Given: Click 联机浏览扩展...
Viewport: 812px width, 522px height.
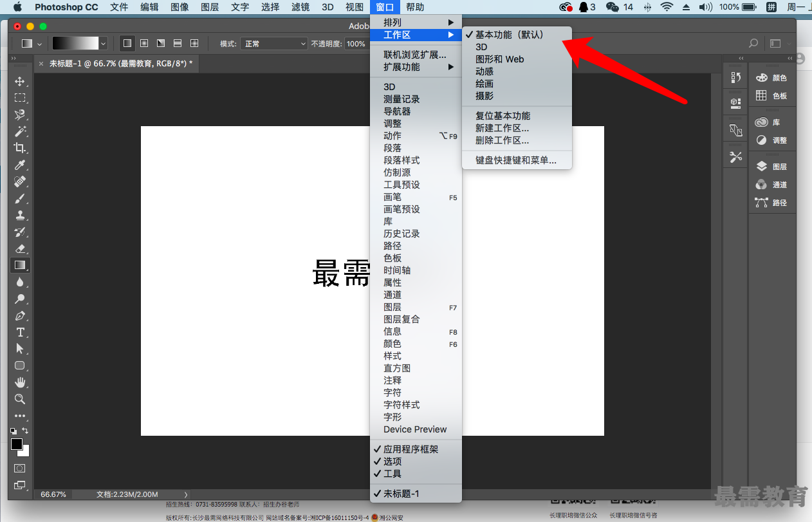Looking at the screenshot, I should [x=416, y=55].
